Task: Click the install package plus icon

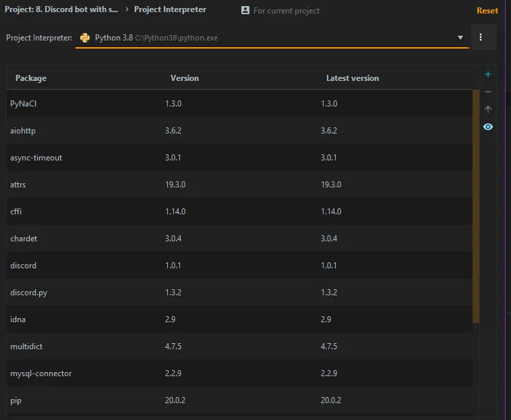Action: [x=488, y=74]
